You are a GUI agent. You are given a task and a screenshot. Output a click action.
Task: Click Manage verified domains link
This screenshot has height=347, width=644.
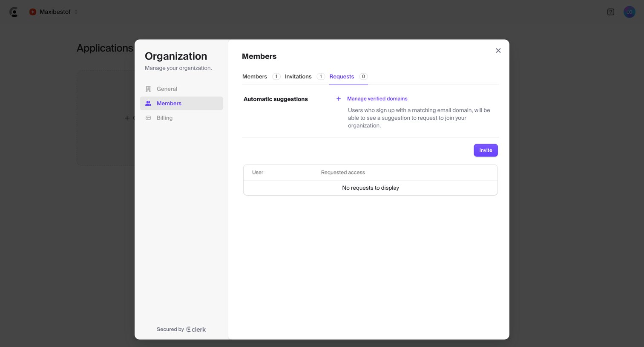coord(377,99)
